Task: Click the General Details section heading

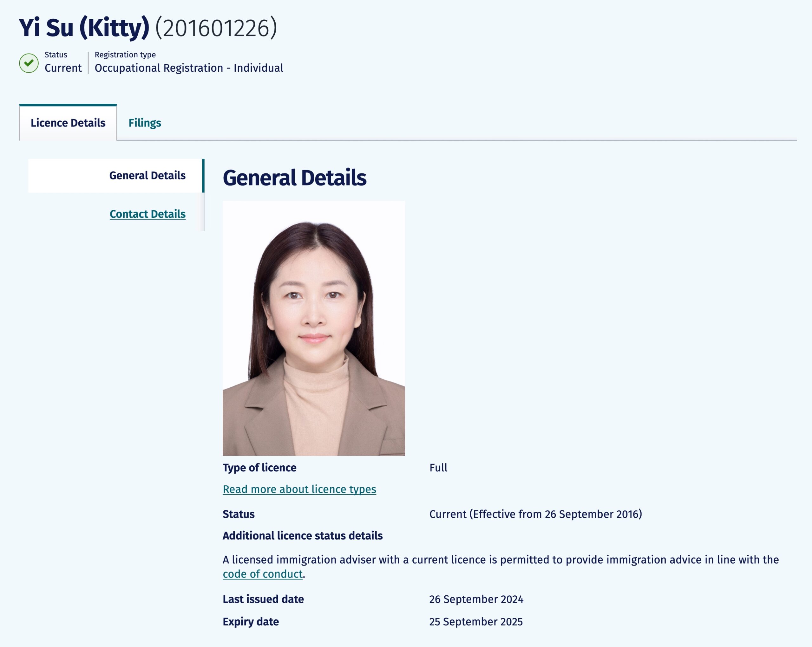Action: (x=294, y=178)
